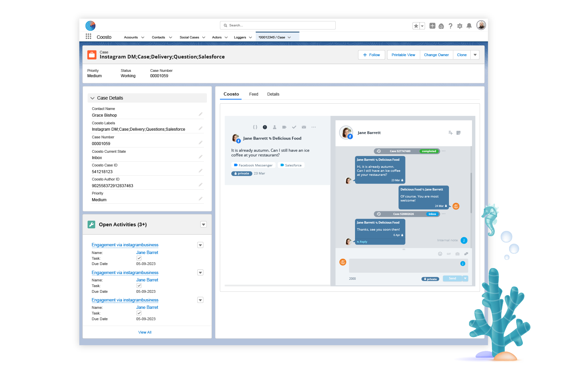The width and height of the screenshot is (588, 376).
Task: Open the Social Cases nav item
Action: pyautogui.click(x=189, y=37)
